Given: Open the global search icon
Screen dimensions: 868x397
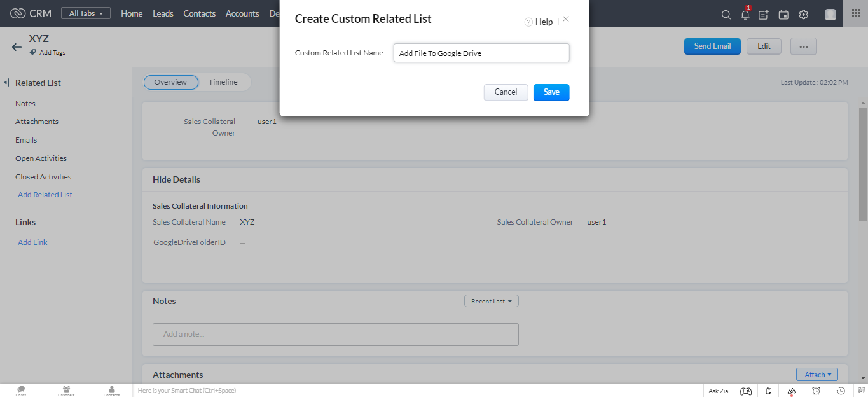Looking at the screenshot, I should pos(726,15).
